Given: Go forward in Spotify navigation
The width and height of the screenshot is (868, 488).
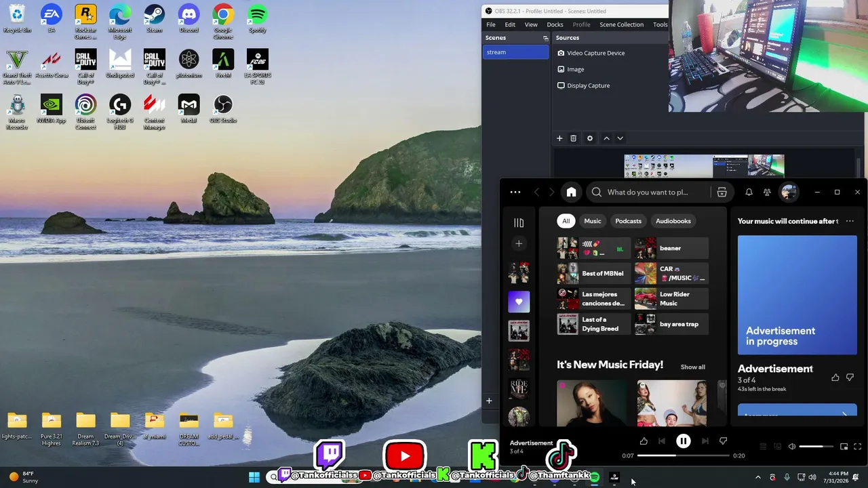Looking at the screenshot, I should tap(551, 192).
